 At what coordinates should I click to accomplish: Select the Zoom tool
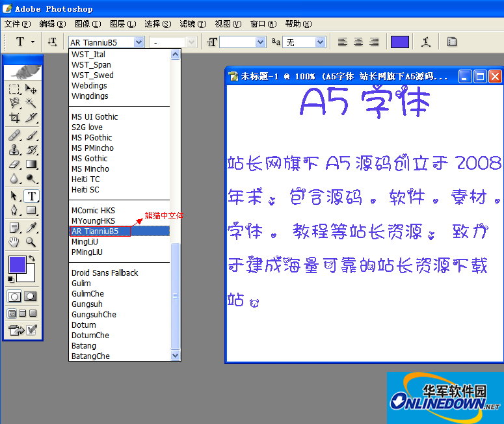[x=31, y=242]
